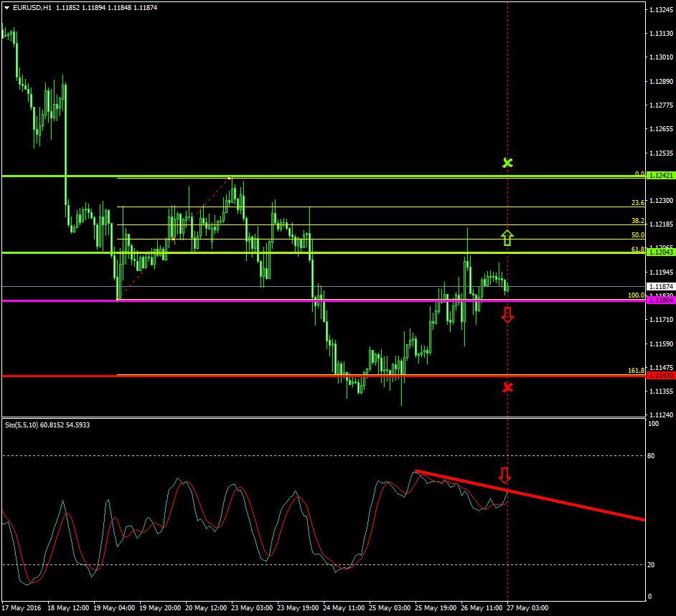The width and height of the screenshot is (676, 616).
Task: Click the 17 May 2016 time axis label
Action: (x=22, y=608)
